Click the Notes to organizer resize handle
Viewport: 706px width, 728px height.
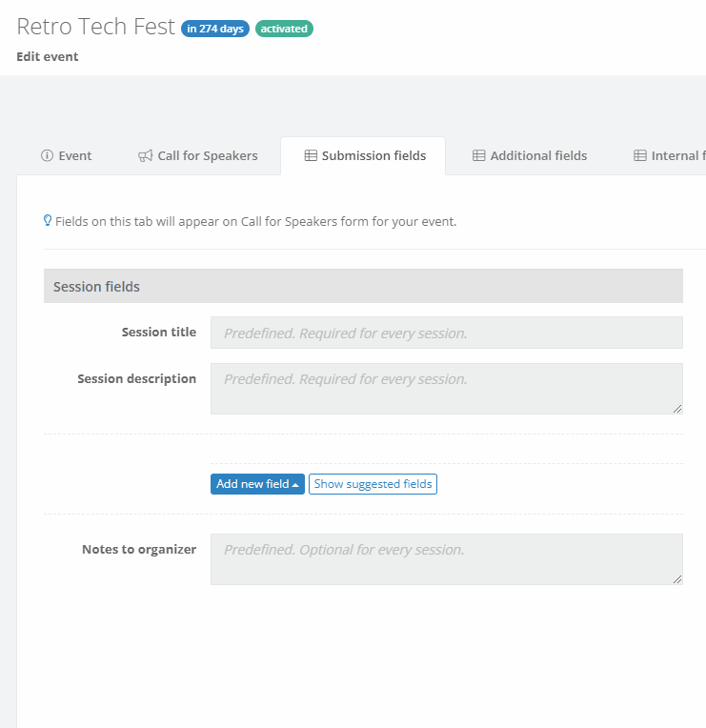(677, 579)
